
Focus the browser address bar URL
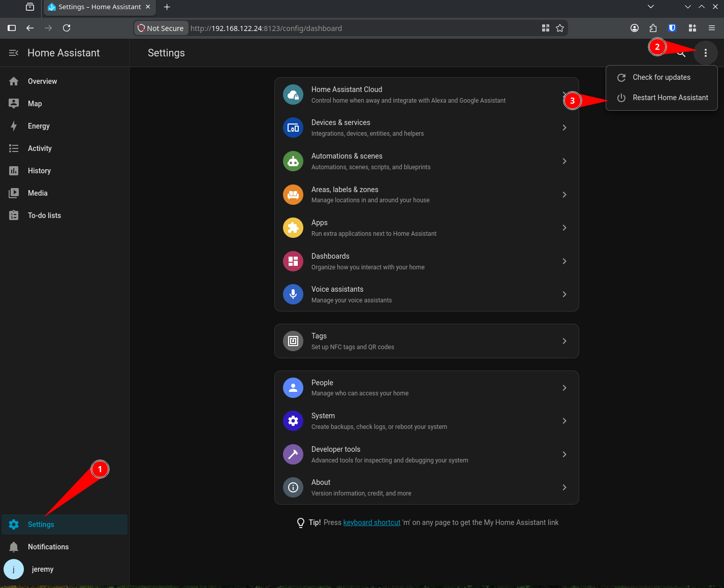click(x=266, y=28)
